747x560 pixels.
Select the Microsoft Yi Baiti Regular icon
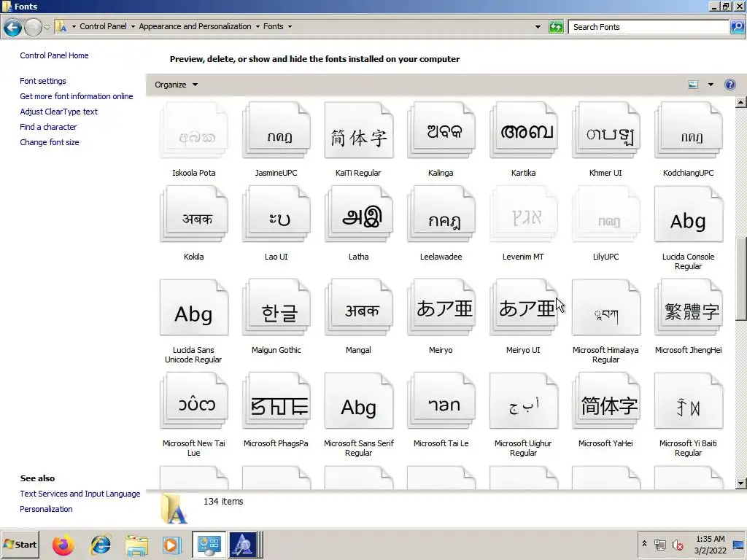689,400
